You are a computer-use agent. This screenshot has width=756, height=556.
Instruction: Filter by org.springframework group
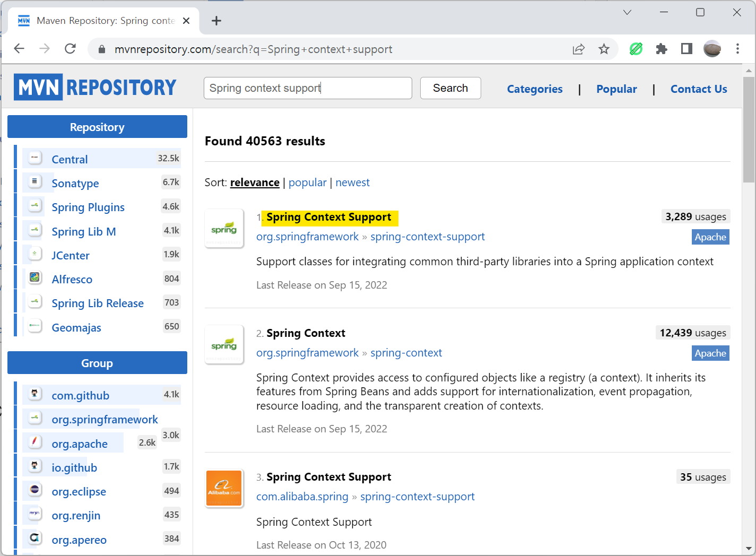click(x=105, y=419)
